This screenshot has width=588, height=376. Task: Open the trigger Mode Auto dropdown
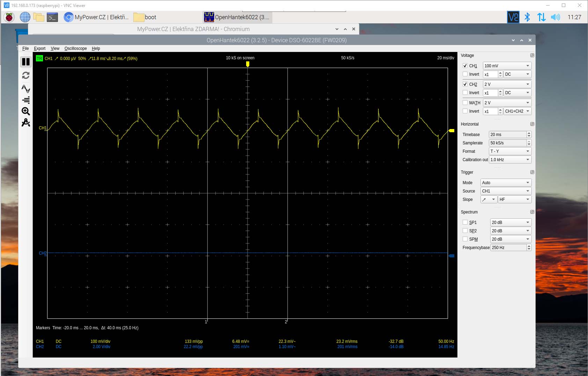(x=506, y=182)
